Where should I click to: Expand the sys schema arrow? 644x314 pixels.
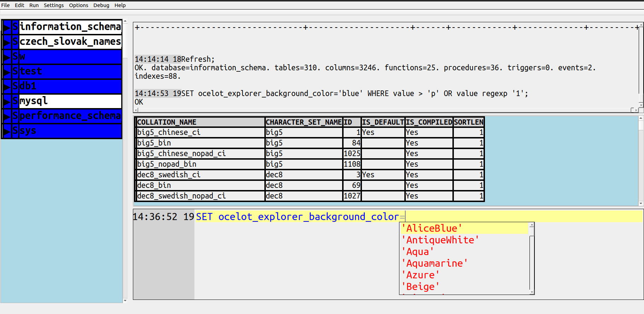(x=7, y=131)
